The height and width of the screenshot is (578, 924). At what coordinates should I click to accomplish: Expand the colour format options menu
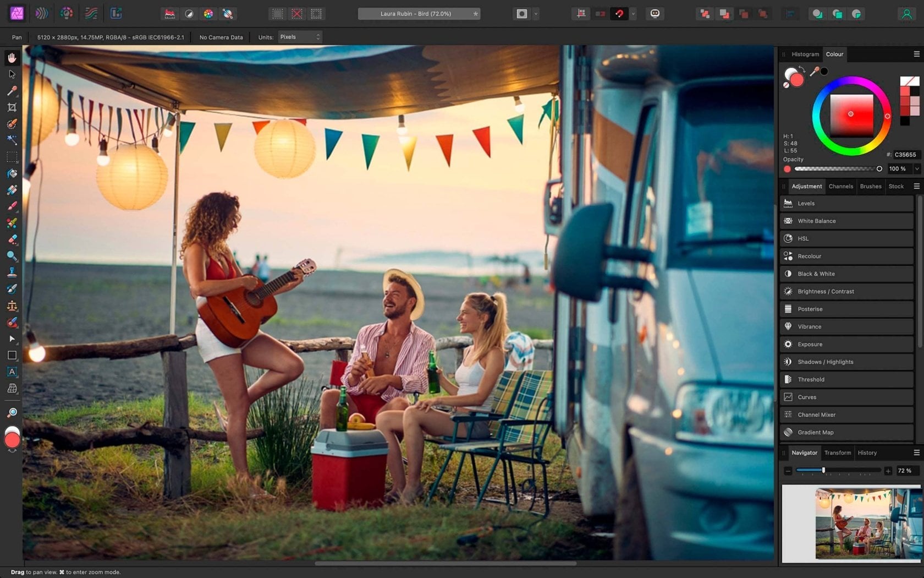click(916, 54)
